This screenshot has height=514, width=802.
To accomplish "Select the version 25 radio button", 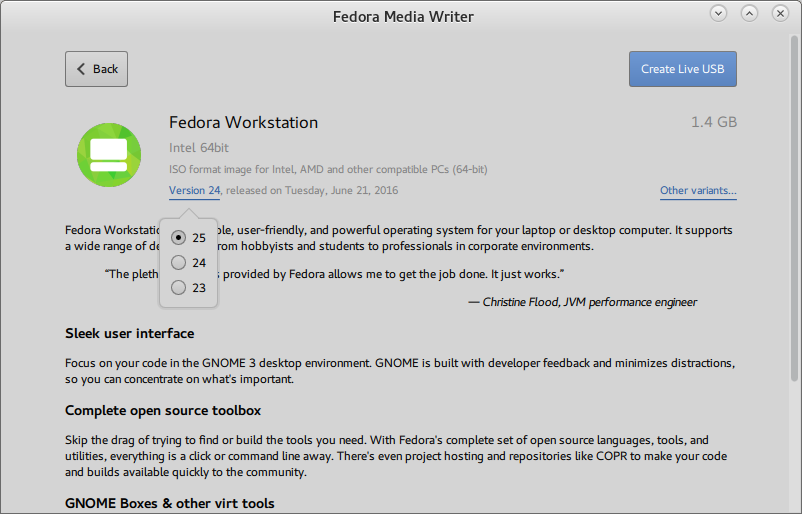I will tap(179, 238).
